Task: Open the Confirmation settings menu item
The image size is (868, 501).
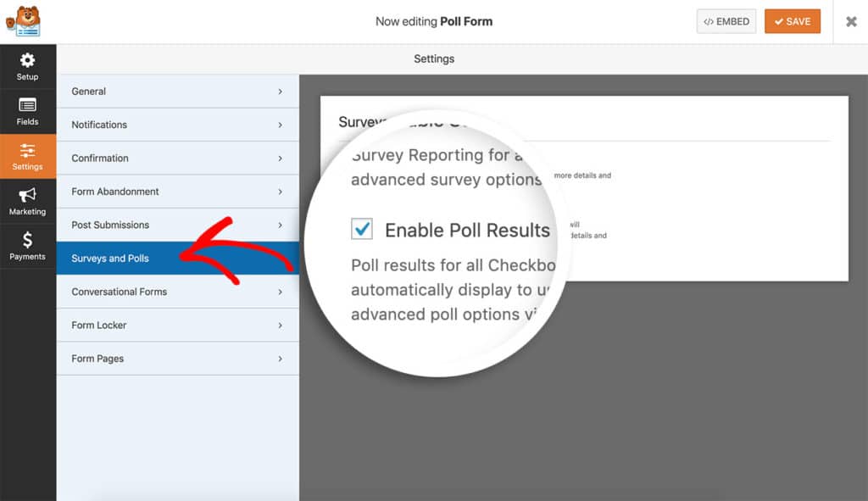Action: [177, 158]
